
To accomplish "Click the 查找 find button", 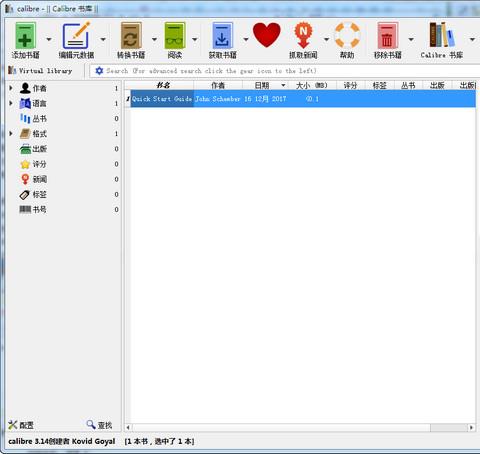I will tap(99, 425).
